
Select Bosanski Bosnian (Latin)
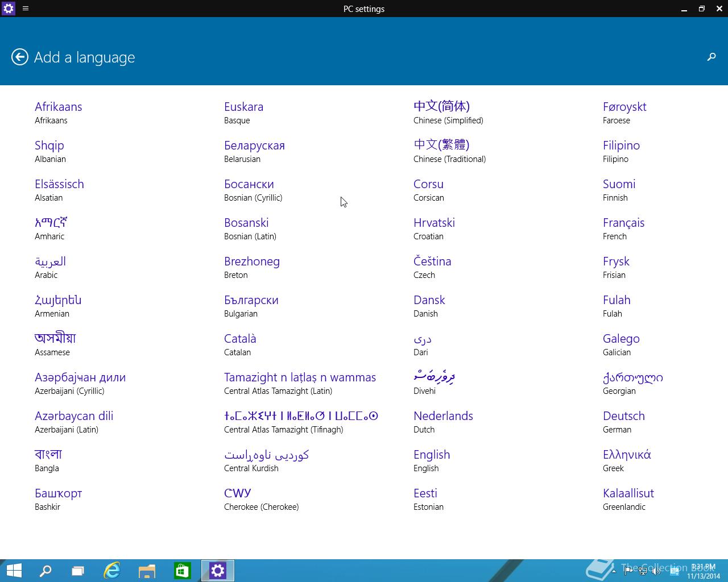[x=250, y=228]
